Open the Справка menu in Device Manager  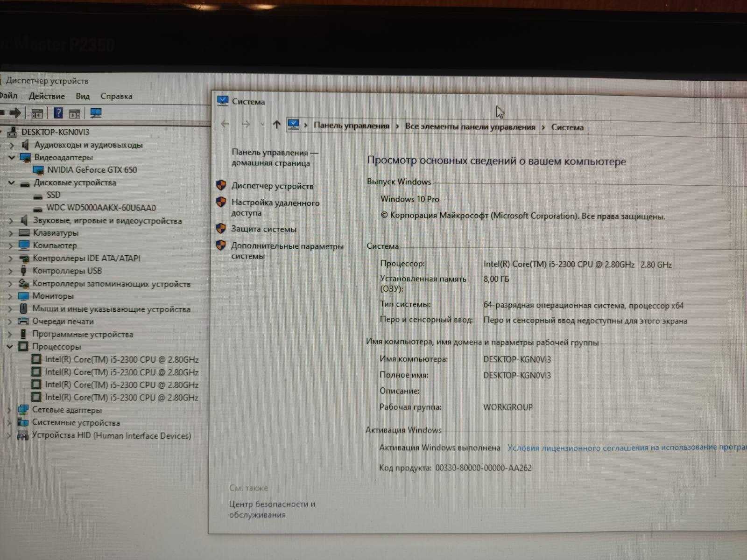tap(116, 96)
